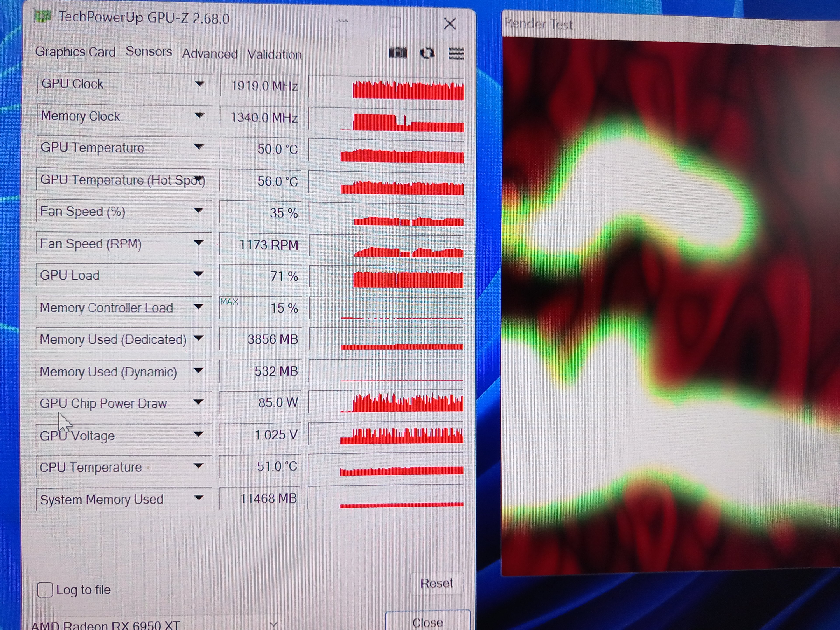Click the GPU Chip Power Draw graph

386,402
